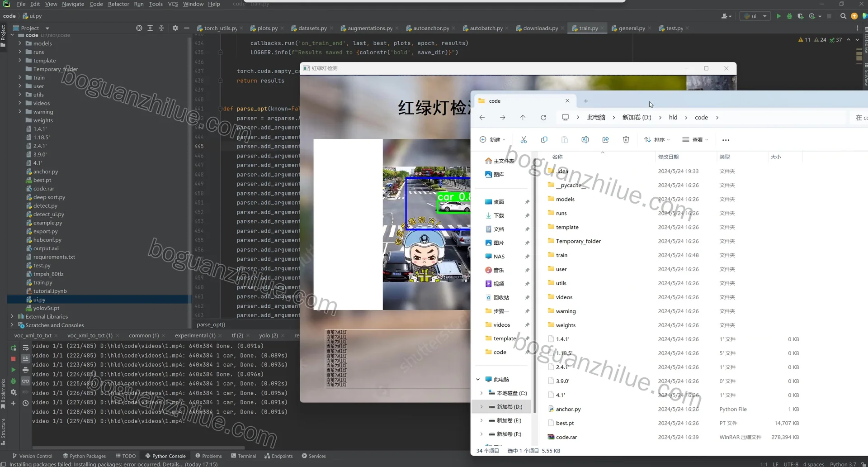Open the ui run configuration dropdown

click(x=755, y=16)
